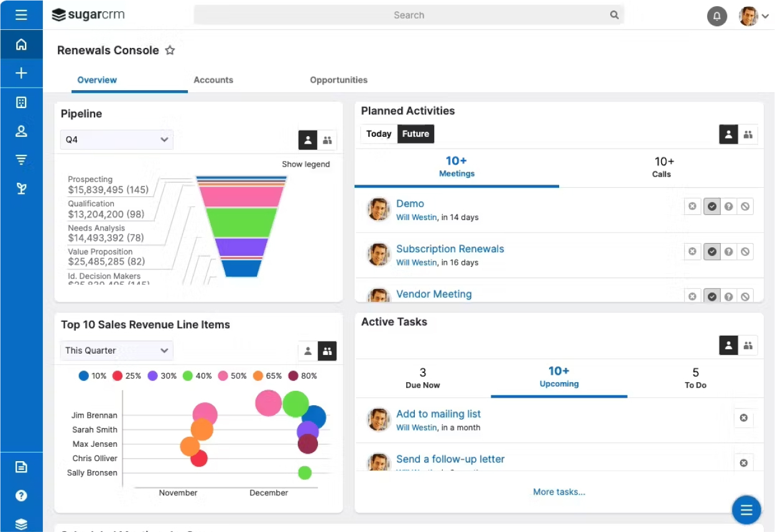Click the Search input field

[409, 15]
